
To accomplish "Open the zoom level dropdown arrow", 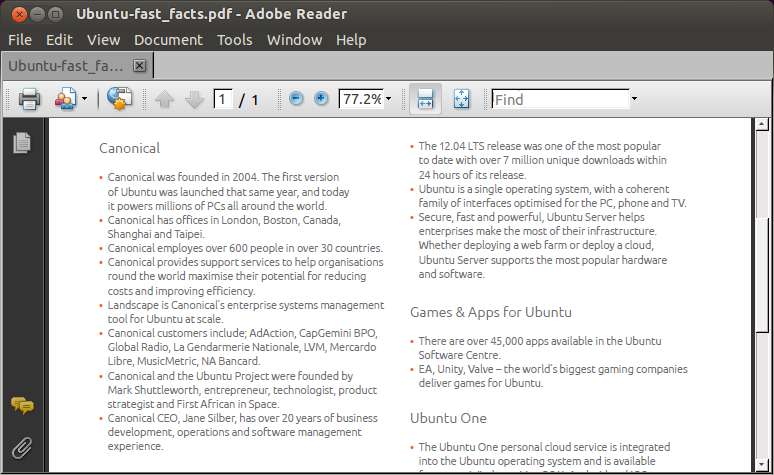I will [x=388, y=99].
